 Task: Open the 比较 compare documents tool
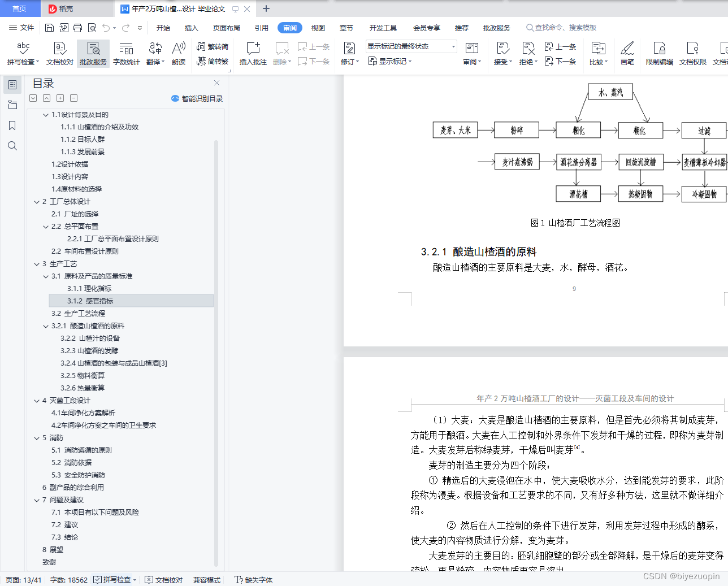pos(598,54)
